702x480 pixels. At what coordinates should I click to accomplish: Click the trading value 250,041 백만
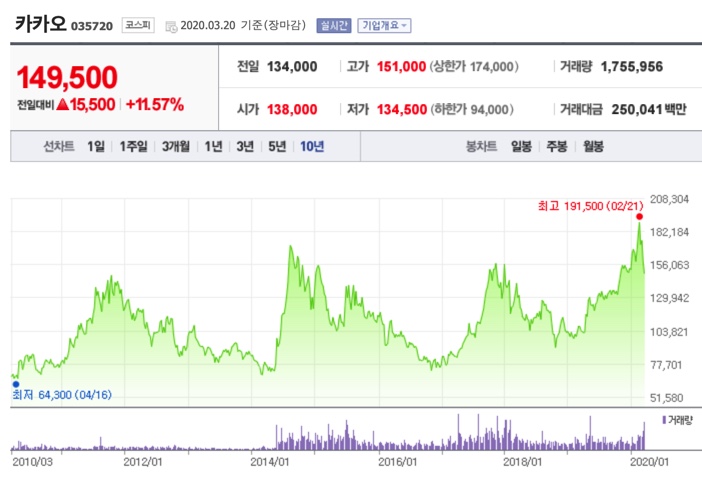pyautogui.click(x=649, y=109)
